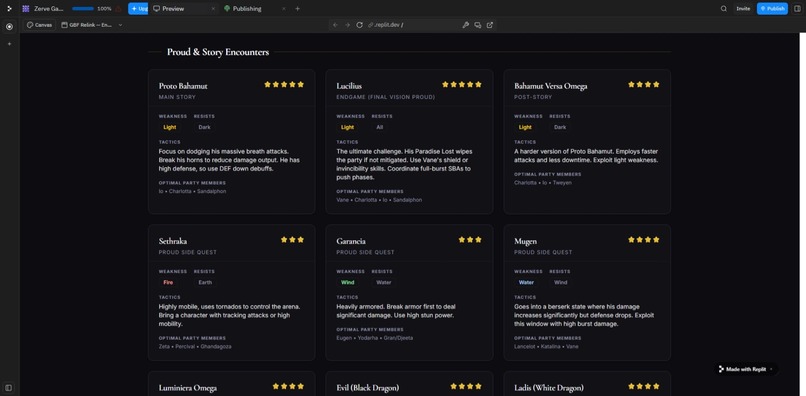Click the blue Publish button
Image resolution: width=806 pixels, height=396 pixels.
pyautogui.click(x=772, y=9)
